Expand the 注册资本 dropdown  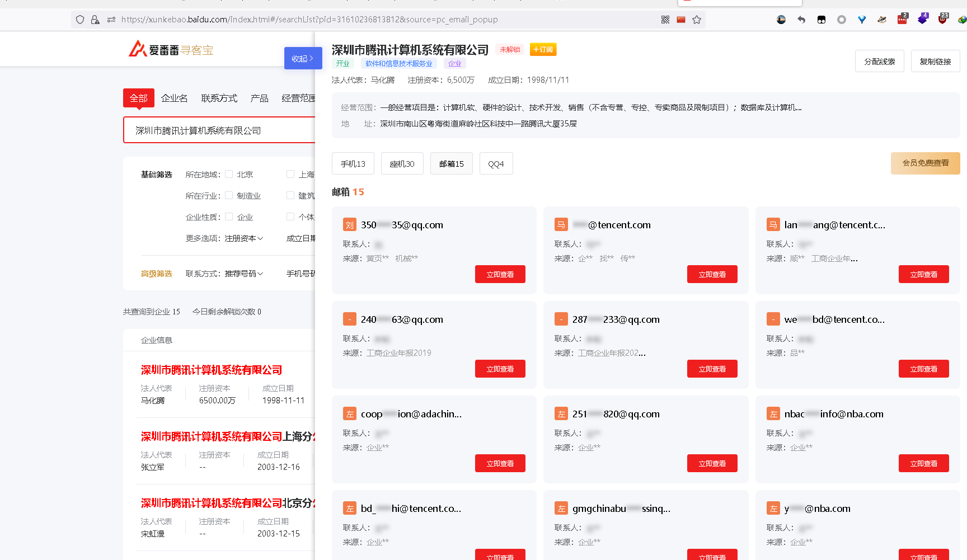click(x=244, y=238)
